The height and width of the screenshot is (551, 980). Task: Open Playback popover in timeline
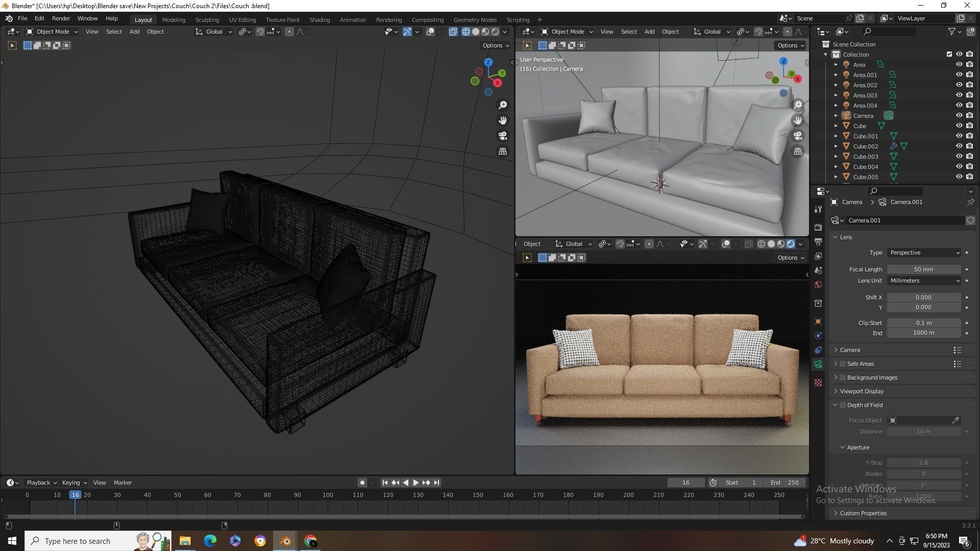41,483
